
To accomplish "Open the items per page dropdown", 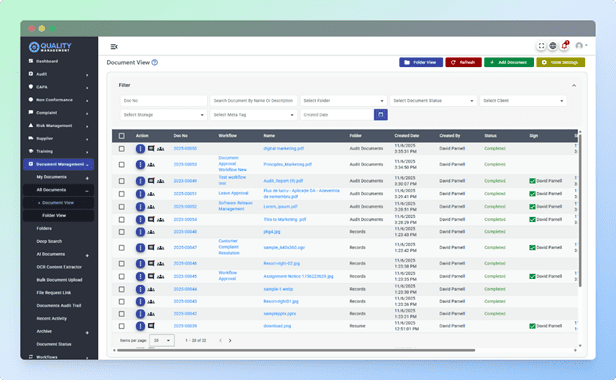I will pos(162,340).
